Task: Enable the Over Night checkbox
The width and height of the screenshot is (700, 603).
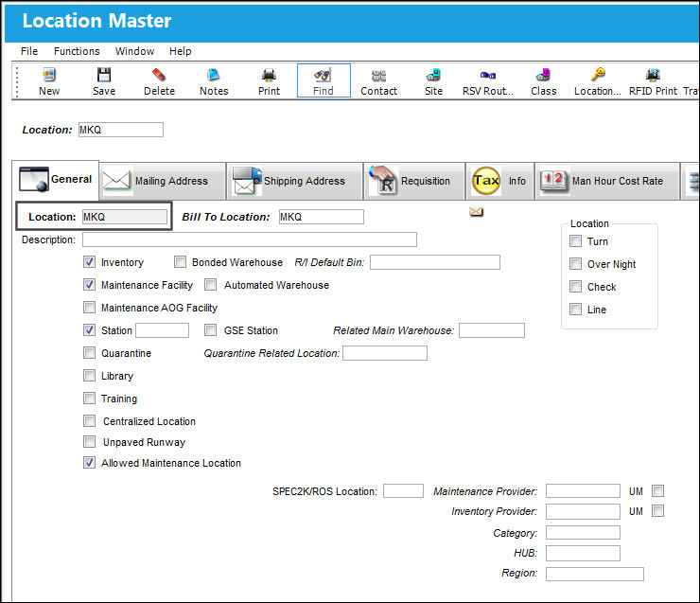Action: 575,263
